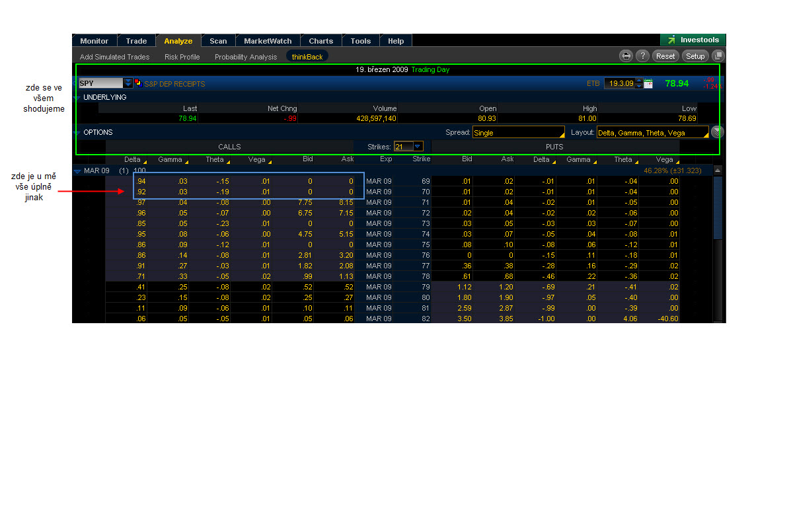Viewport: 789px width, 532px height.
Task: Click the implied volatility 46.28% (±31.323) text
Action: coord(673,171)
